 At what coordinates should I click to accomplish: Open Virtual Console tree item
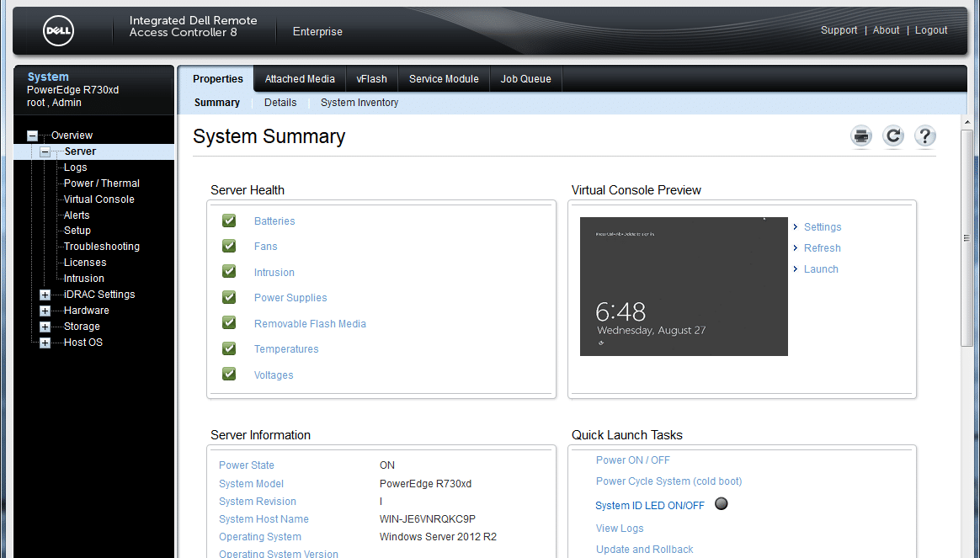[99, 199]
